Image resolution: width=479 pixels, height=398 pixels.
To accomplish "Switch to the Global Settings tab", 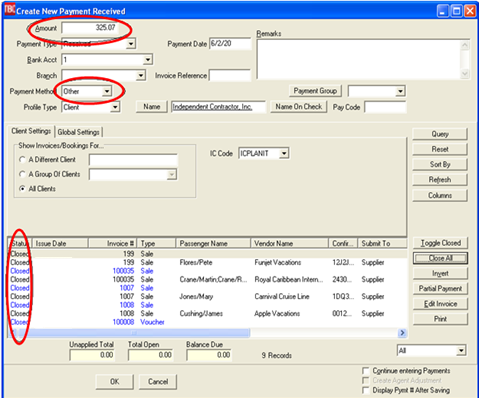I will point(78,132).
